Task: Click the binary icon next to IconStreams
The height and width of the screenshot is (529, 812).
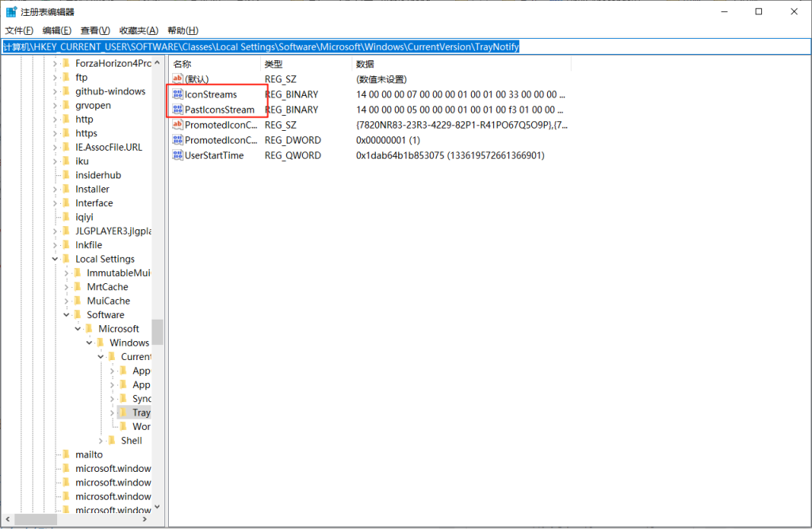Action: click(x=178, y=94)
